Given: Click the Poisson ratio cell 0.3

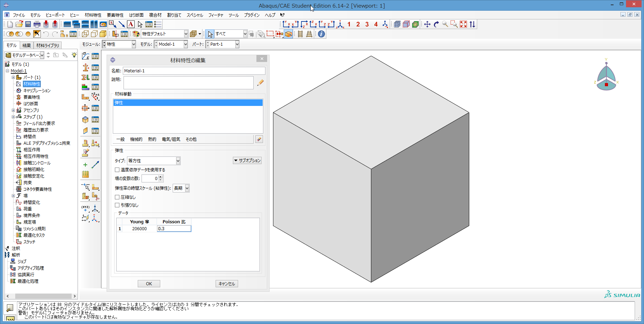Looking at the screenshot, I should coord(174,229).
